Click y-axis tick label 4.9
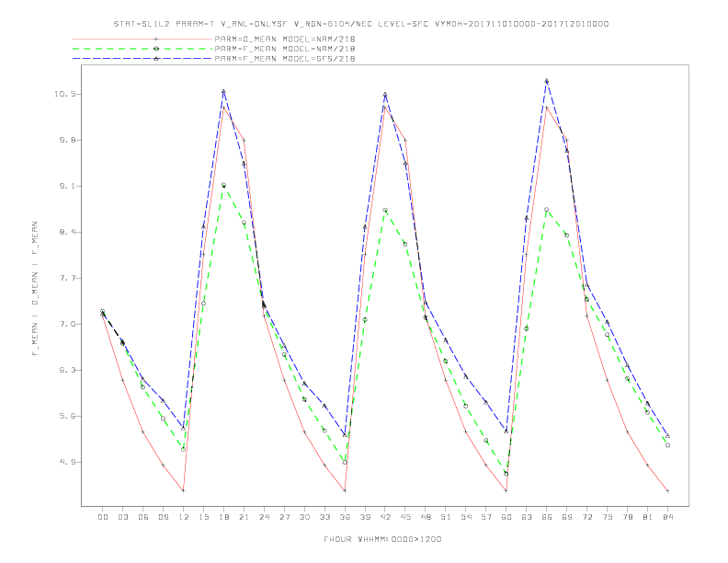This screenshot has height=563, width=728. click(x=67, y=462)
